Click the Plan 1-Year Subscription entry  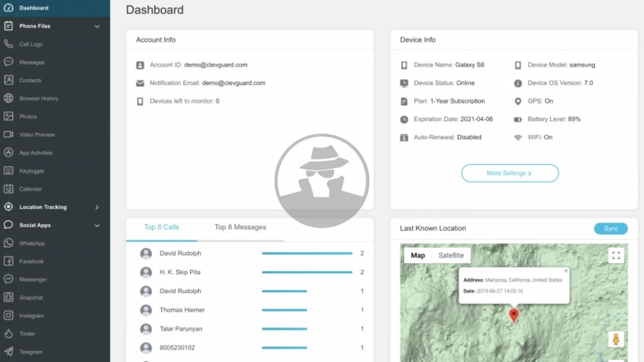[x=449, y=101]
